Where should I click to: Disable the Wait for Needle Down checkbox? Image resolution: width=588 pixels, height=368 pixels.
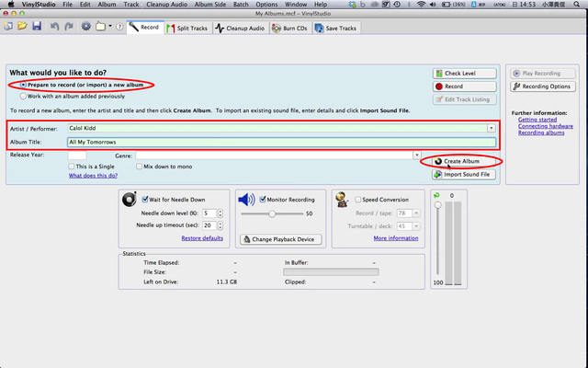coord(147,200)
